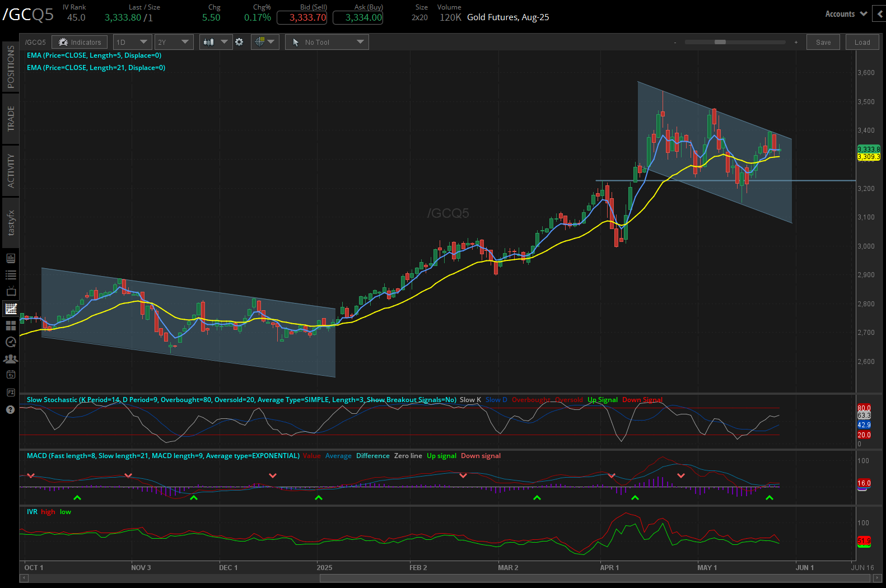886x588 pixels.
Task: Select the EMA Length=21 study label
Action: [x=96, y=68]
